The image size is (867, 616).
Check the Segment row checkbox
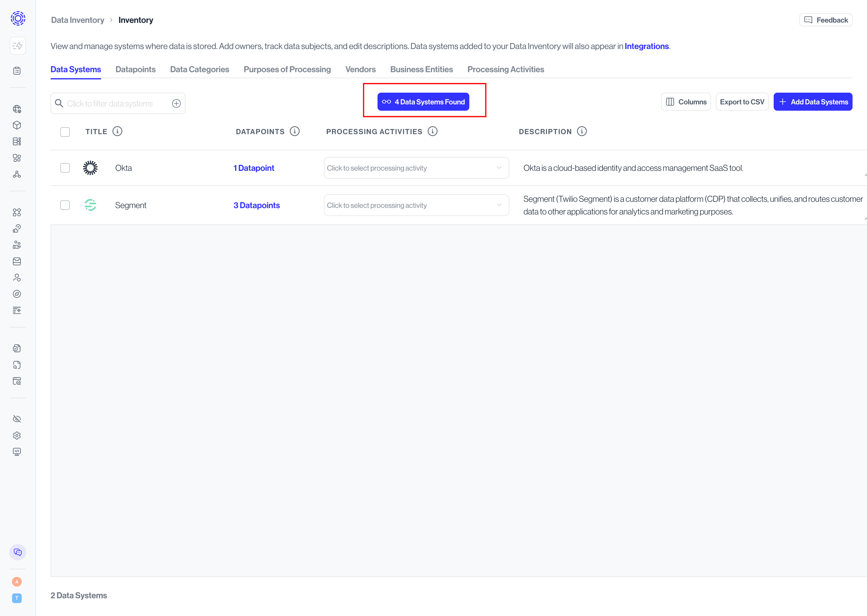click(65, 205)
